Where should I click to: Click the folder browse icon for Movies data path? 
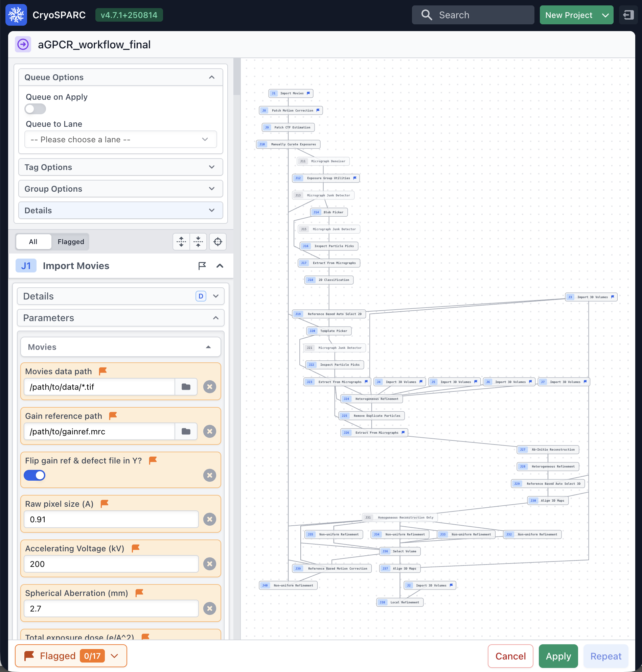[x=186, y=387]
